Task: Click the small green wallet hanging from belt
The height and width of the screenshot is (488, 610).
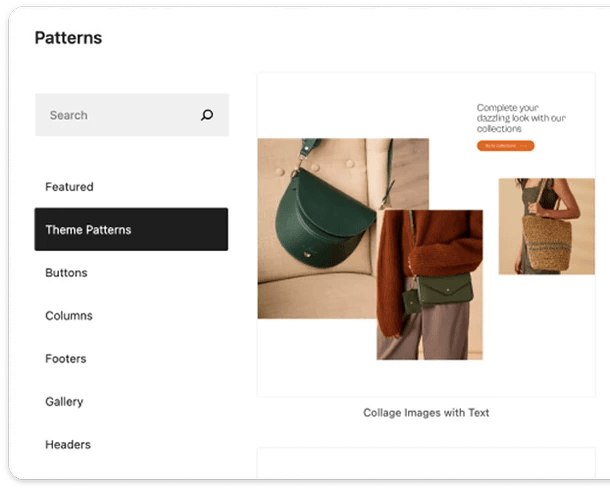Action: pos(410,301)
